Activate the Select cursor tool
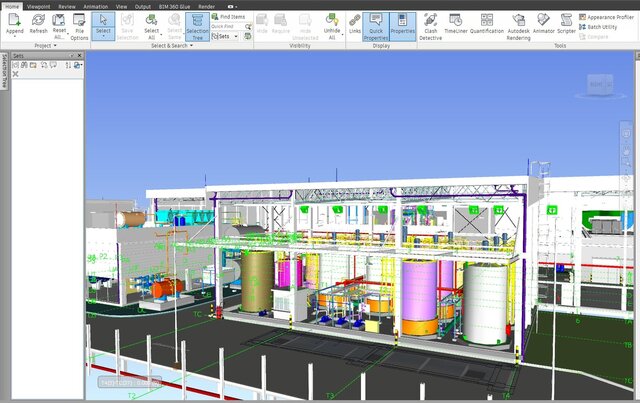 103,20
